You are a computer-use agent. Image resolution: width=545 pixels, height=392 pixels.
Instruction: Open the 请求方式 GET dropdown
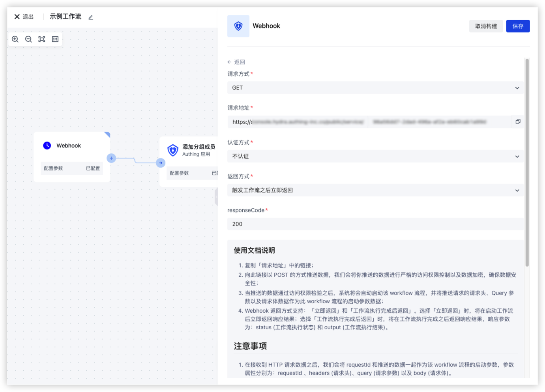point(375,88)
